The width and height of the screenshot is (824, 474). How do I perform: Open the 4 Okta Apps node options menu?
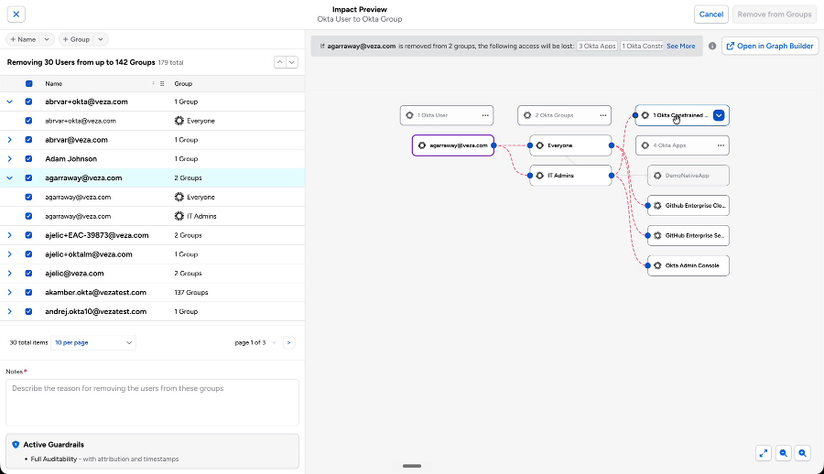click(x=720, y=146)
